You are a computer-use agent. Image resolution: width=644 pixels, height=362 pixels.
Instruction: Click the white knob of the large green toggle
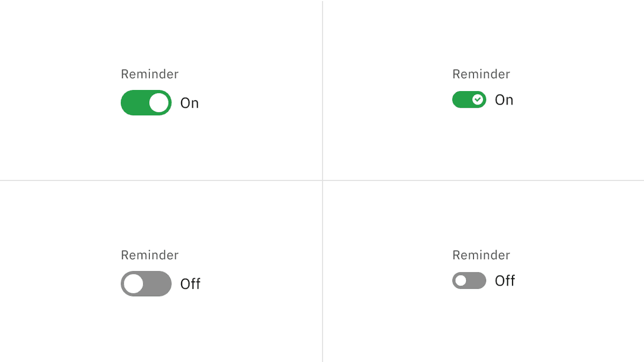point(159,103)
